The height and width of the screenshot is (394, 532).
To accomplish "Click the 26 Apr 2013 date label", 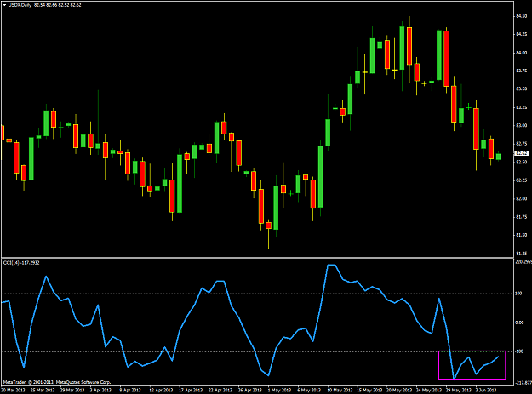I will (x=250, y=391).
